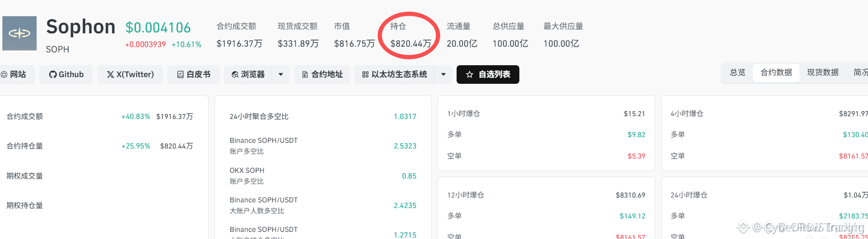The width and height of the screenshot is (868, 239).
Task: Switch to the 合约数据 tab
Action: pos(776,72)
